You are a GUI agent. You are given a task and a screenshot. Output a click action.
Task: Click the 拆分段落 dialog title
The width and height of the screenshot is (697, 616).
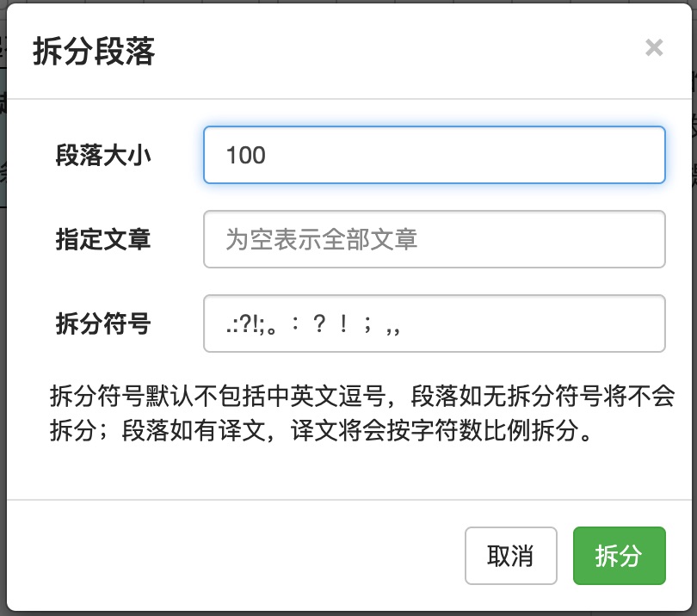click(x=94, y=51)
